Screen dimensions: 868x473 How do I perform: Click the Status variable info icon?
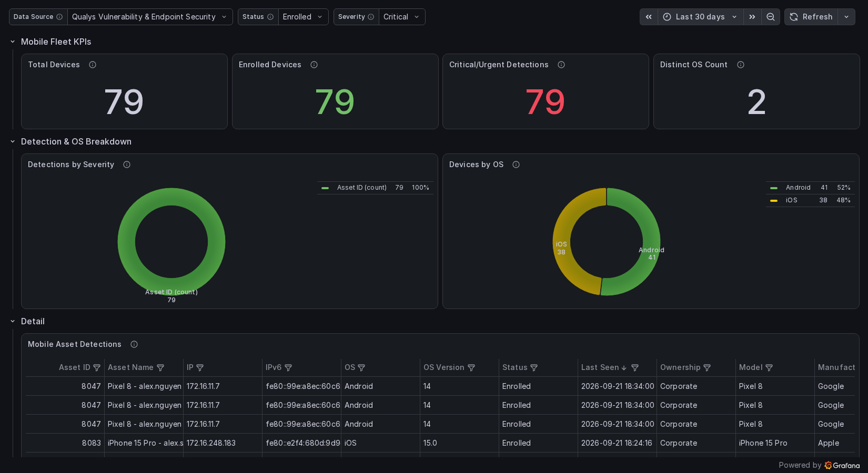[x=270, y=17]
